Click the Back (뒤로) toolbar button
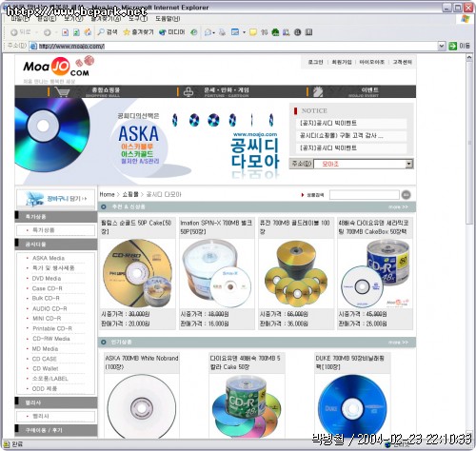This screenshot has height=451, width=476. coord(21,32)
